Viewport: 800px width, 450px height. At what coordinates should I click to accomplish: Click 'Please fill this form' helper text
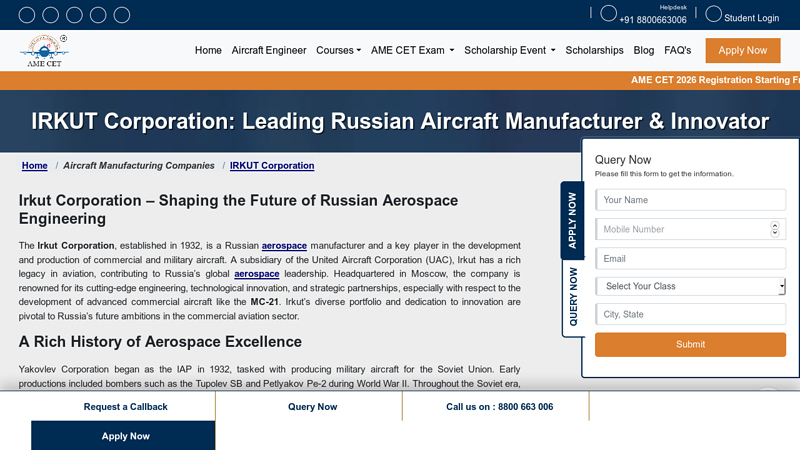point(664,174)
